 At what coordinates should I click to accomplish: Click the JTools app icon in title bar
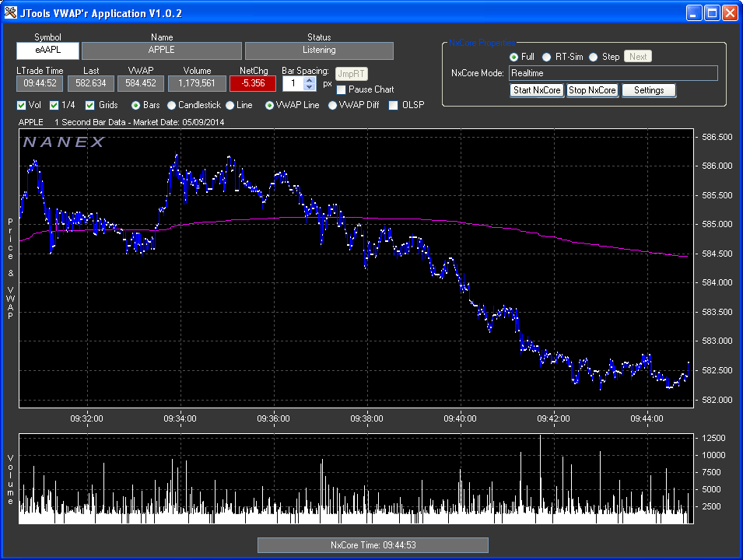(x=10, y=12)
